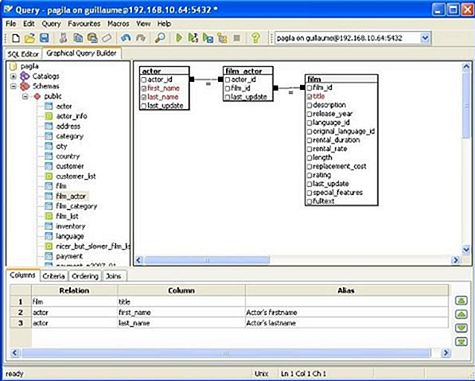This screenshot has width=475, height=381.
Task: Switch to the Joins tab
Action: tap(113, 276)
